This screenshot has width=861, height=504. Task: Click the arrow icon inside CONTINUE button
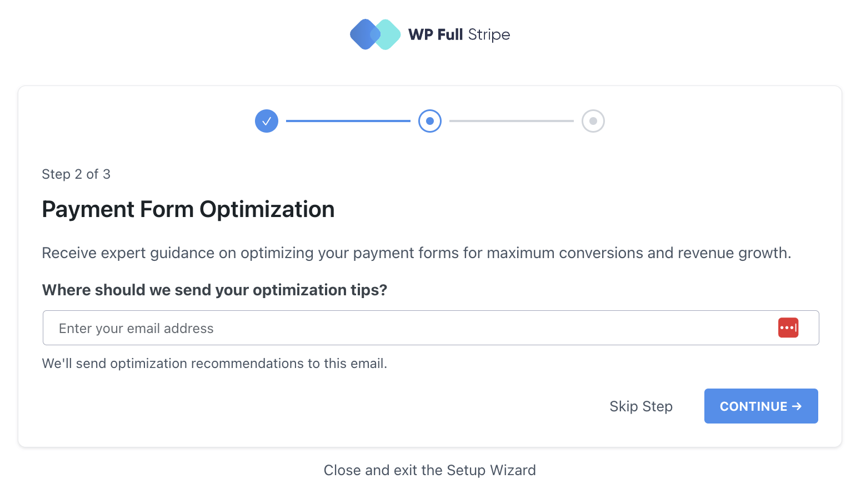tap(798, 406)
